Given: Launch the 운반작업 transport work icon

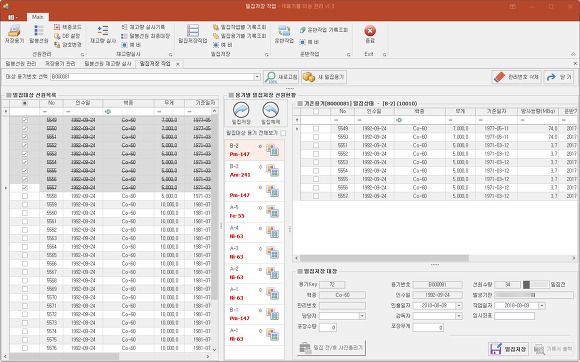Looking at the screenshot, I should (x=284, y=34).
